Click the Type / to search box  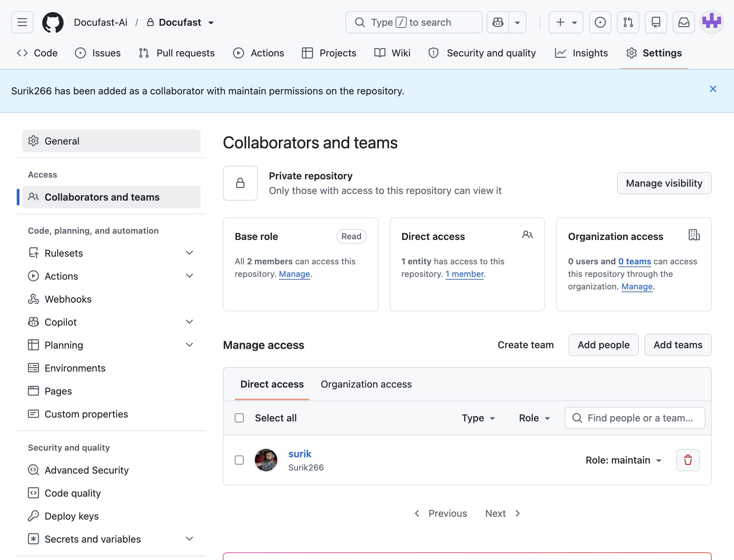[414, 22]
